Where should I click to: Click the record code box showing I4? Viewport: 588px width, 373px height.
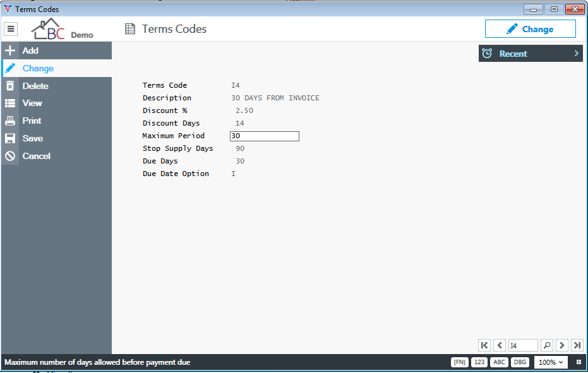pyautogui.click(x=523, y=345)
